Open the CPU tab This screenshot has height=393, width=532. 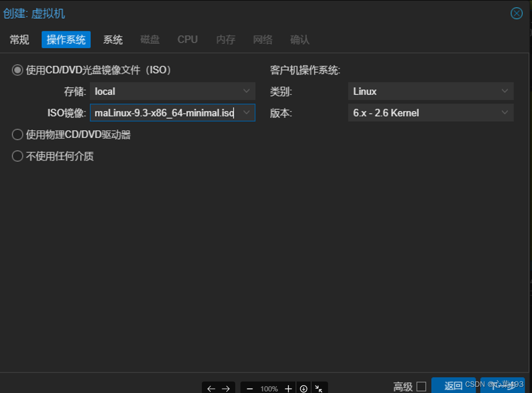point(188,40)
